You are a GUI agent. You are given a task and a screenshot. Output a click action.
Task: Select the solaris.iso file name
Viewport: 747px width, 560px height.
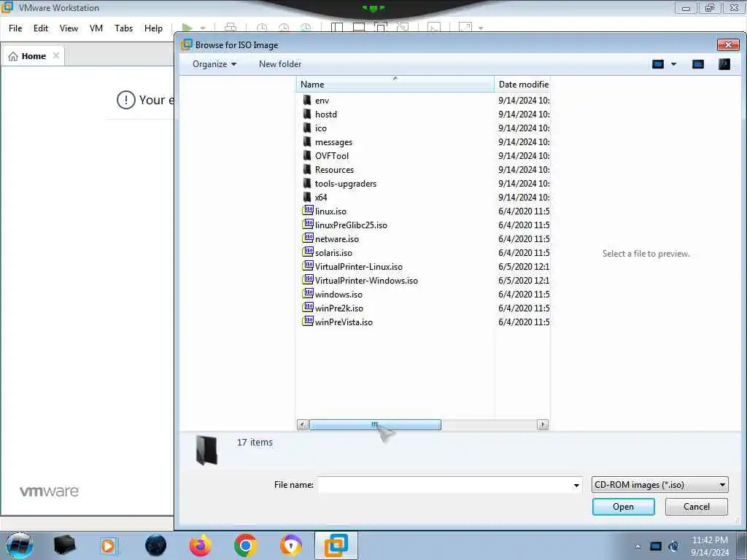click(333, 253)
